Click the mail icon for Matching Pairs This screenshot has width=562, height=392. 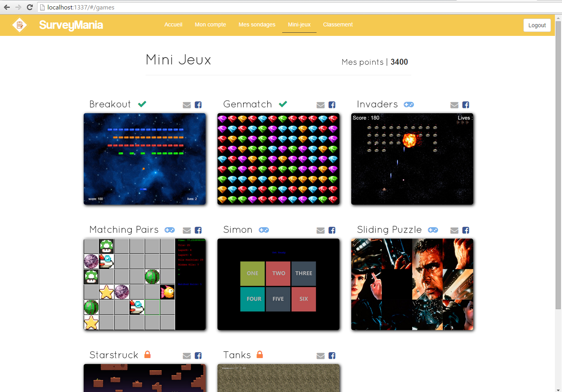point(187,230)
